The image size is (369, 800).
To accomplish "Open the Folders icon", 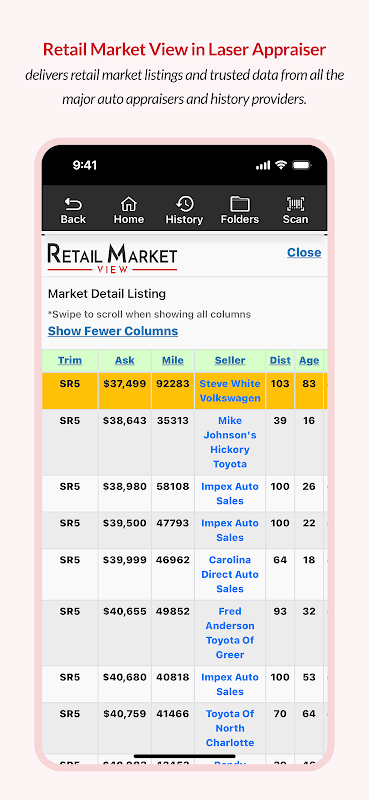I will [x=240, y=205].
